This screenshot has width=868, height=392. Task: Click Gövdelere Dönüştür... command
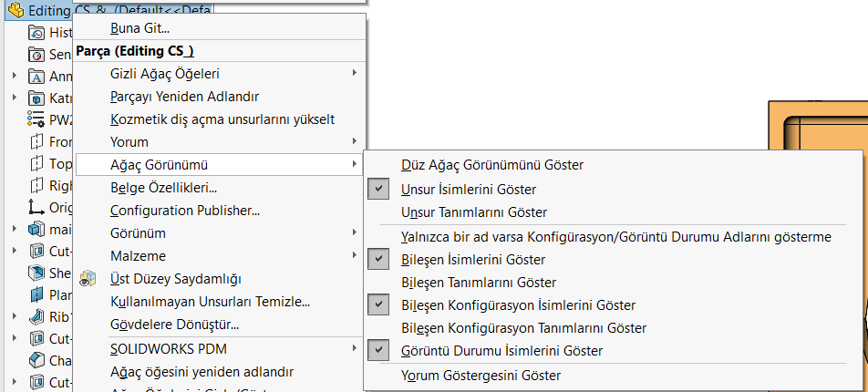point(174,324)
